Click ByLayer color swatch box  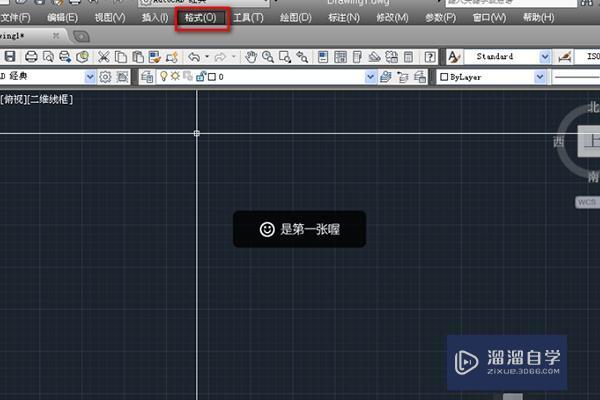pos(444,77)
